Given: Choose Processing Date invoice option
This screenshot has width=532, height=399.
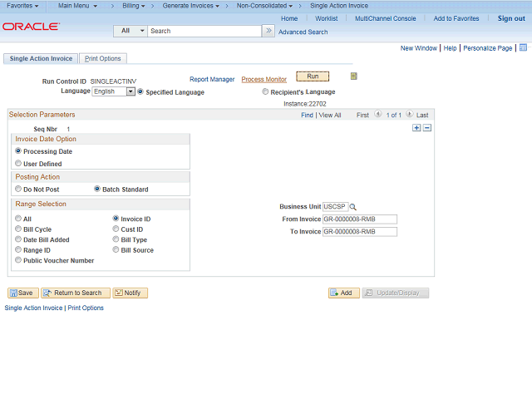Looking at the screenshot, I should (x=18, y=150).
